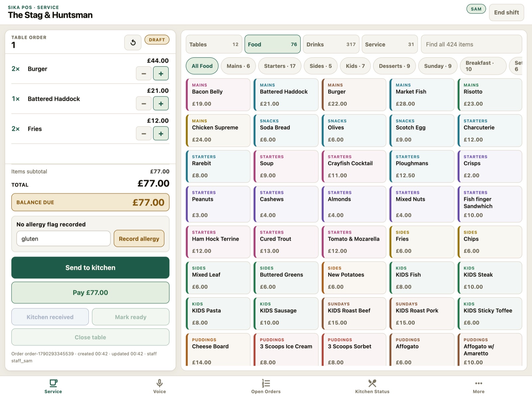
Task: Add KIDS Sticky Toffee to order
Action: [x=489, y=313]
